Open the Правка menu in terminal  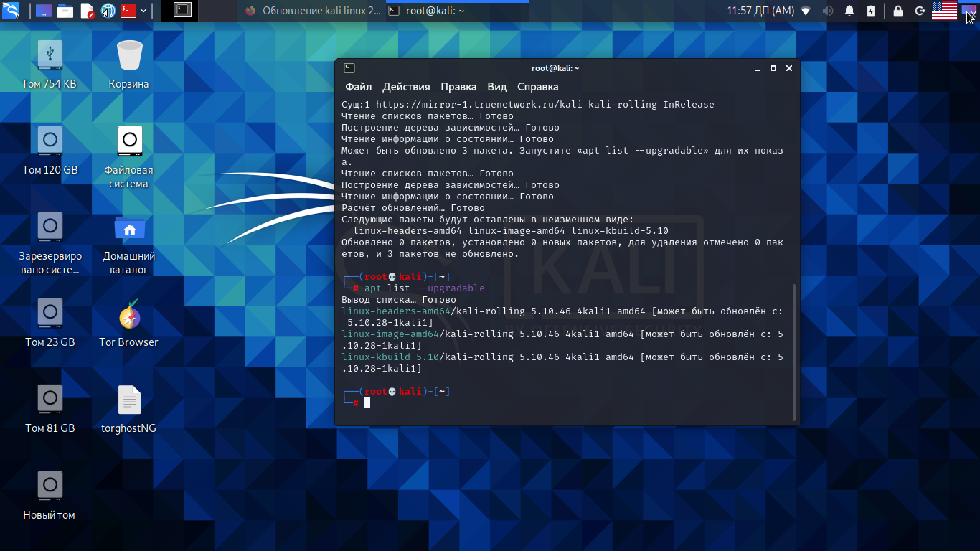coord(458,87)
